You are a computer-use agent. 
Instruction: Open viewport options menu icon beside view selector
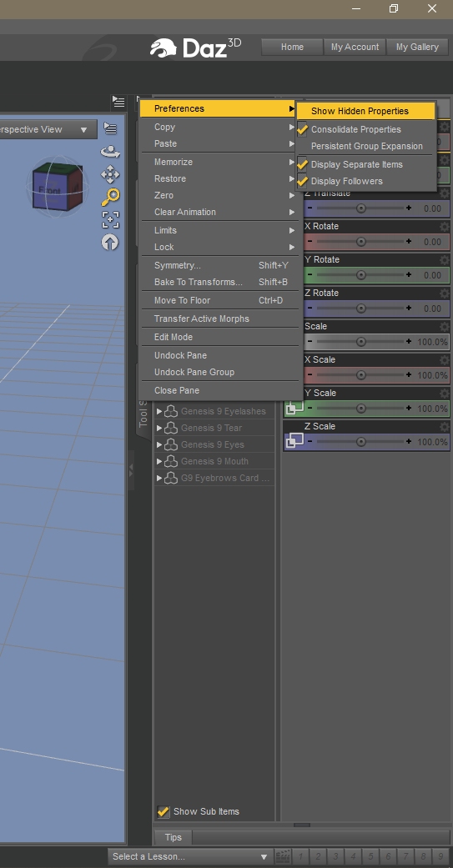[111, 129]
